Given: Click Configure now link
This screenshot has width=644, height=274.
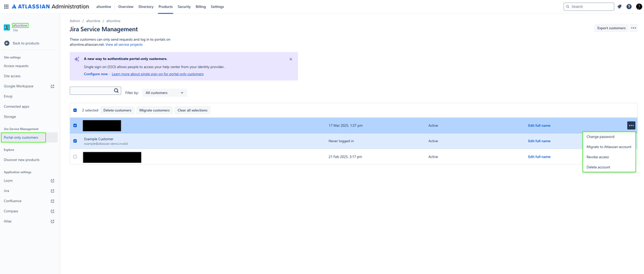Looking at the screenshot, I should [96, 74].
